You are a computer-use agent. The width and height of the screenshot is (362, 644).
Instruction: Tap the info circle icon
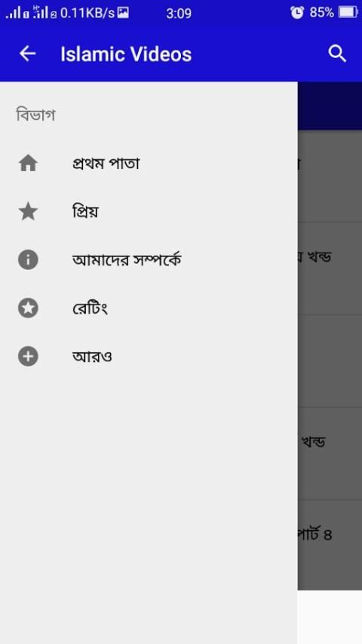28,260
